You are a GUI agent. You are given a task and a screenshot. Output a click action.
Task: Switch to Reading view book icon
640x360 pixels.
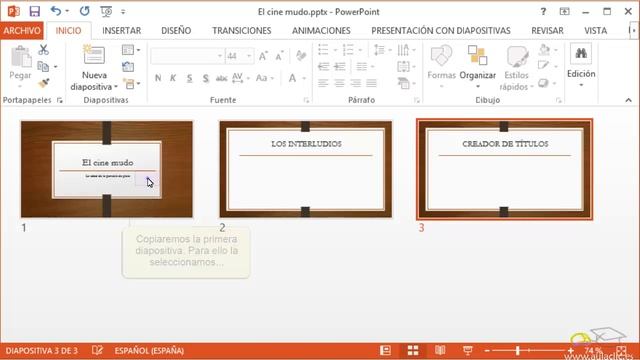[x=440, y=350]
